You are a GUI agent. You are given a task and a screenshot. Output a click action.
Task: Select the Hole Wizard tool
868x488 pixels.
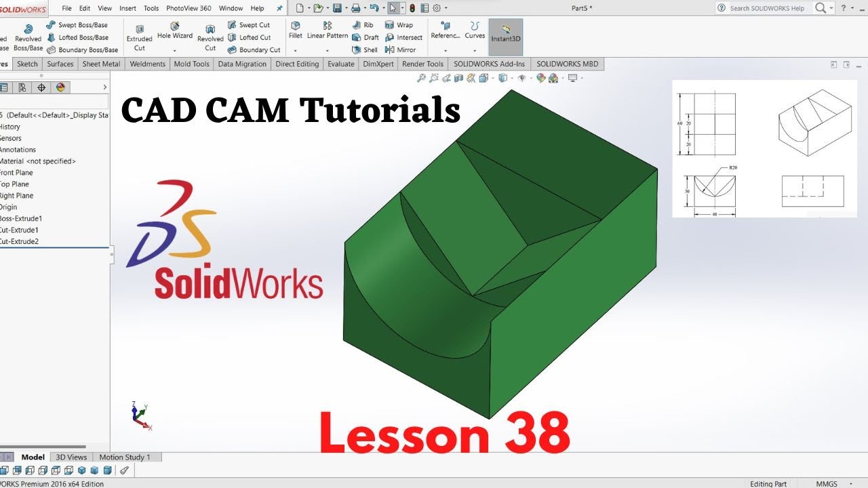click(175, 33)
